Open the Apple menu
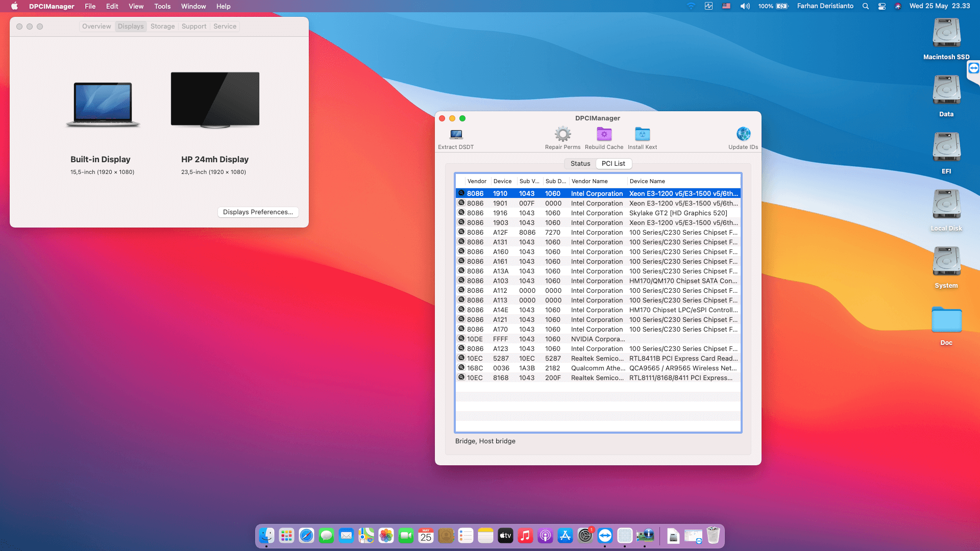This screenshot has width=980, height=551. [x=15, y=6]
